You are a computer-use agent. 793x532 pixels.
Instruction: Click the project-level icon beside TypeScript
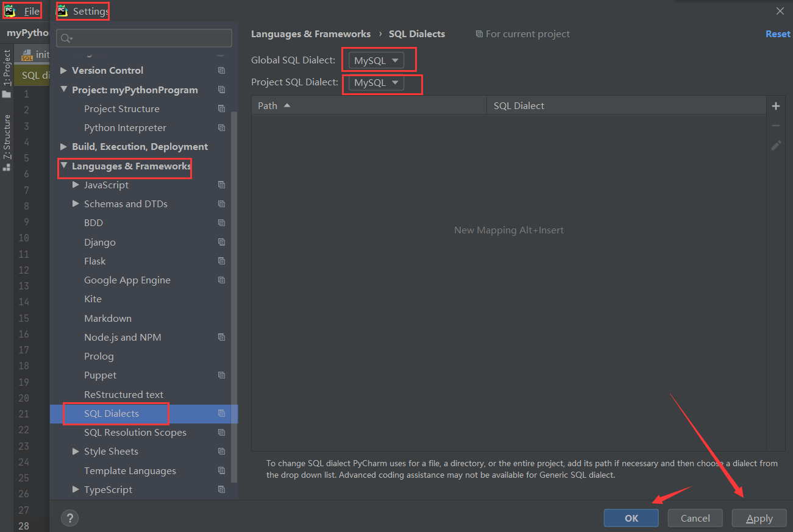click(x=221, y=489)
